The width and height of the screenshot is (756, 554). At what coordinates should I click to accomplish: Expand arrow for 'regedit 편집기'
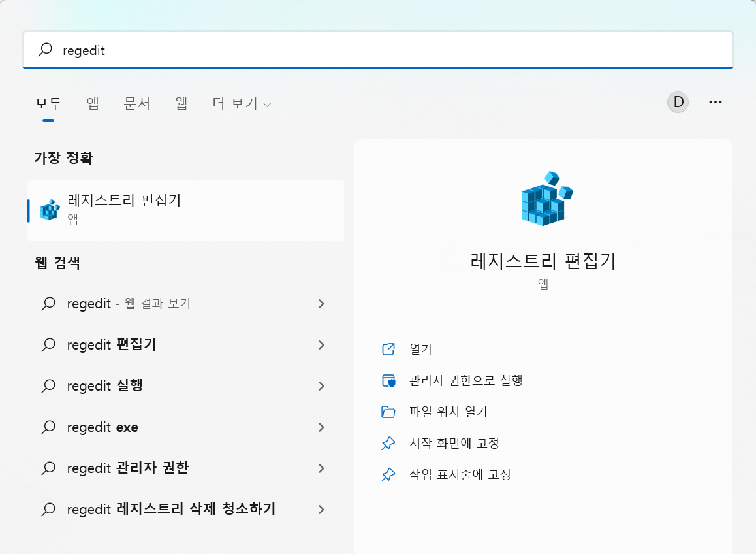(322, 344)
